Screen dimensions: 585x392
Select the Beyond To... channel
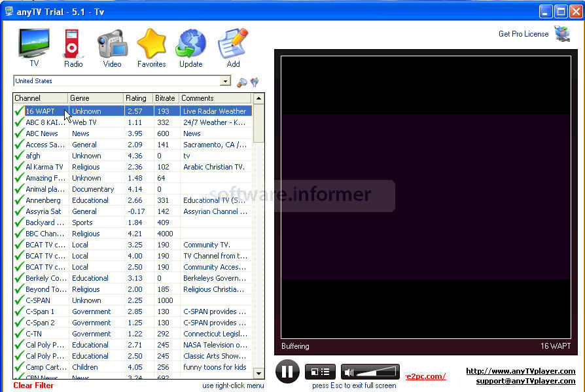click(x=133, y=289)
